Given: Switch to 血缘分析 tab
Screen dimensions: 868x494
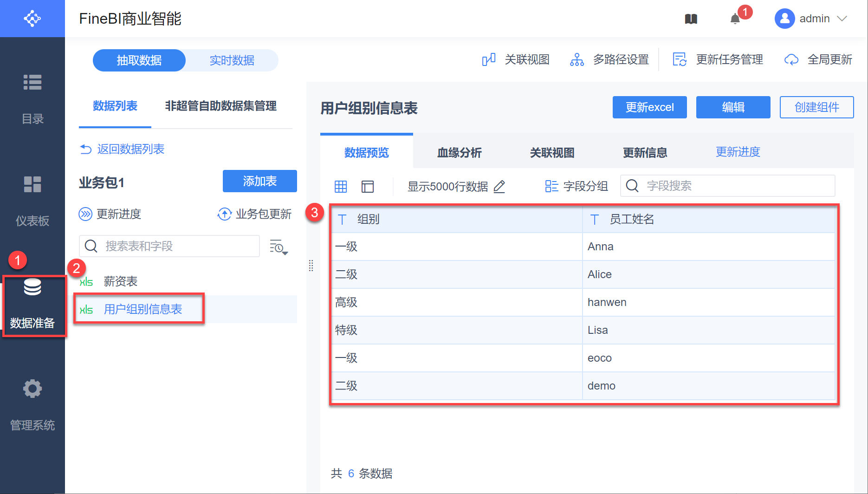Looking at the screenshot, I should 459,152.
